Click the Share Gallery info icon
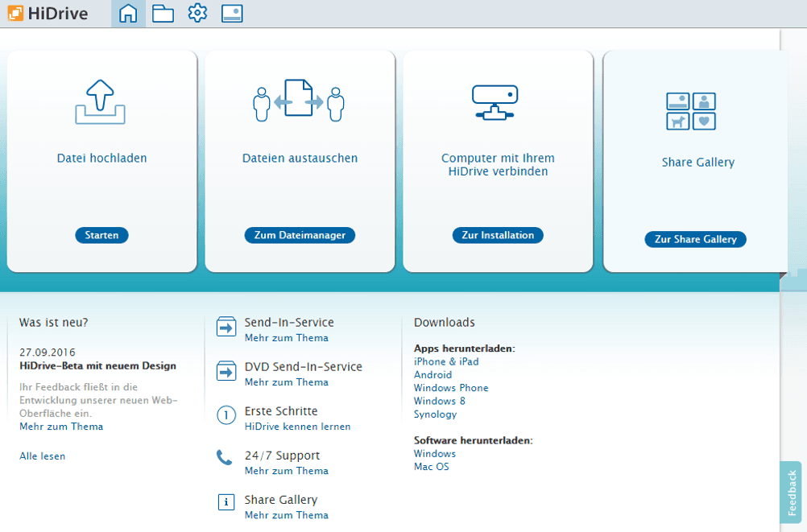This screenshot has width=807, height=532. (x=226, y=502)
